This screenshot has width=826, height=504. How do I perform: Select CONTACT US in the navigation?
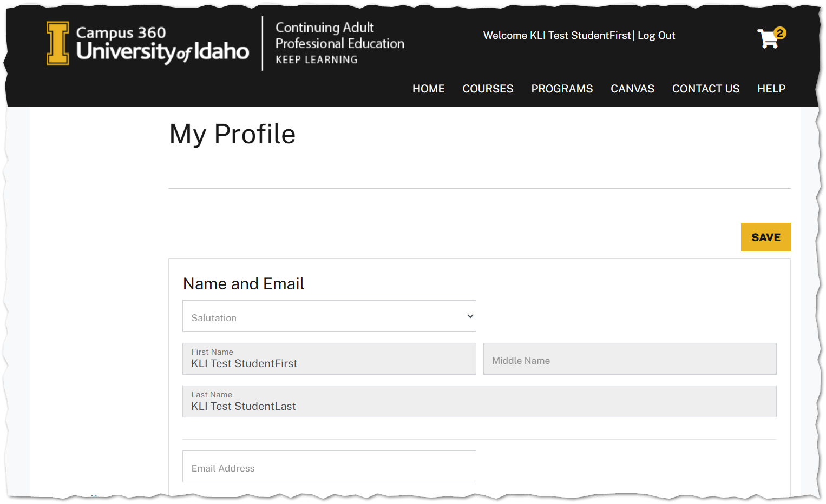pos(706,88)
